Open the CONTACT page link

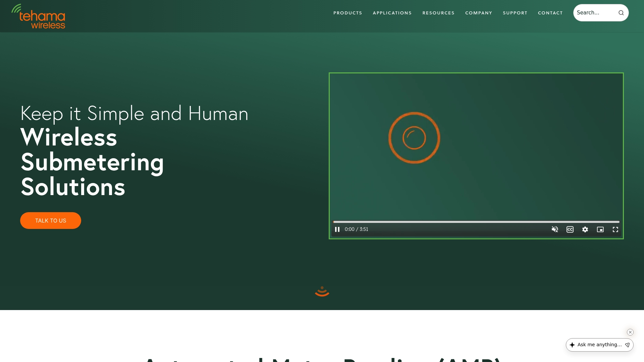tap(550, 13)
